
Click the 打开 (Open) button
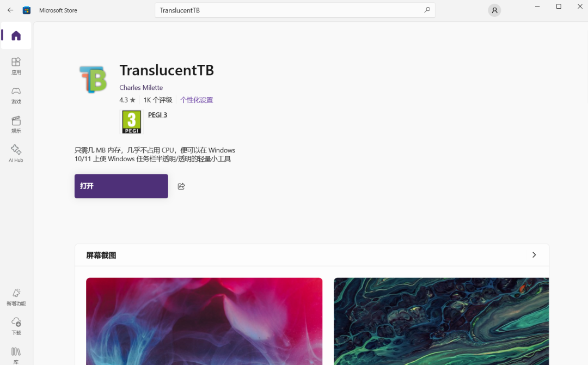121,186
